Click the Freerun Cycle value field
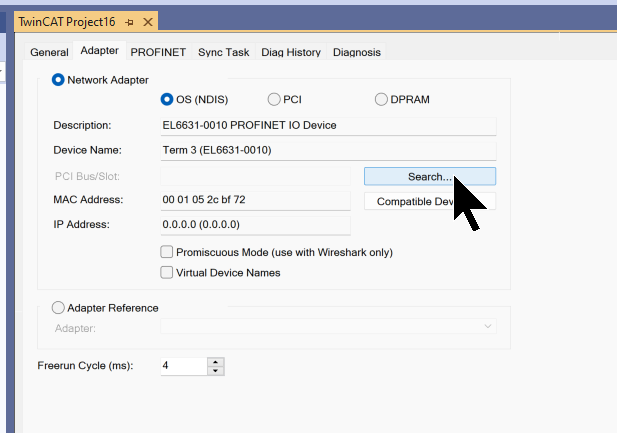The height and width of the screenshot is (433, 617). click(x=184, y=366)
